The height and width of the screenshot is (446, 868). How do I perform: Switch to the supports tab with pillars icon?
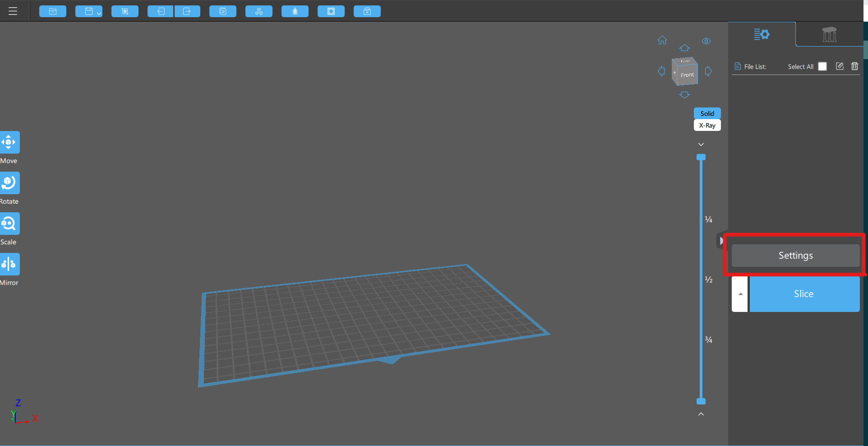[829, 34]
